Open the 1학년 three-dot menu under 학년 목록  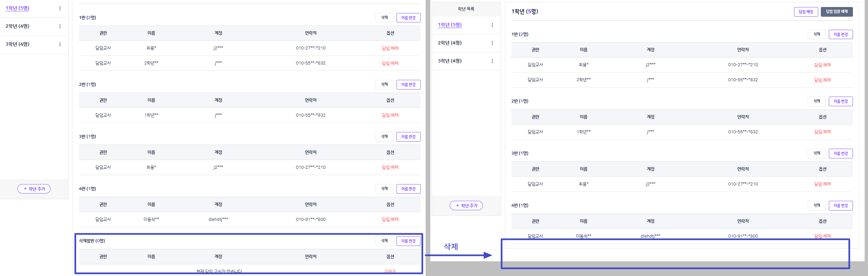492,25
